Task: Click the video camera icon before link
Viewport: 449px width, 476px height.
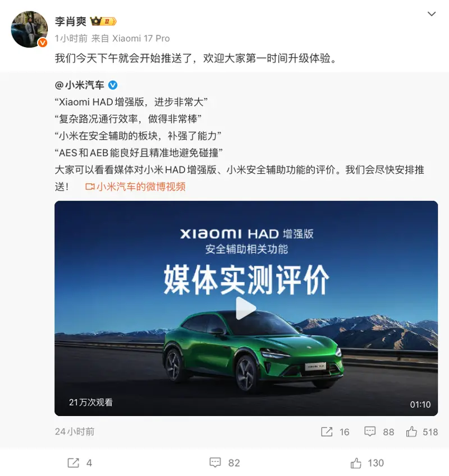Action: [x=90, y=186]
